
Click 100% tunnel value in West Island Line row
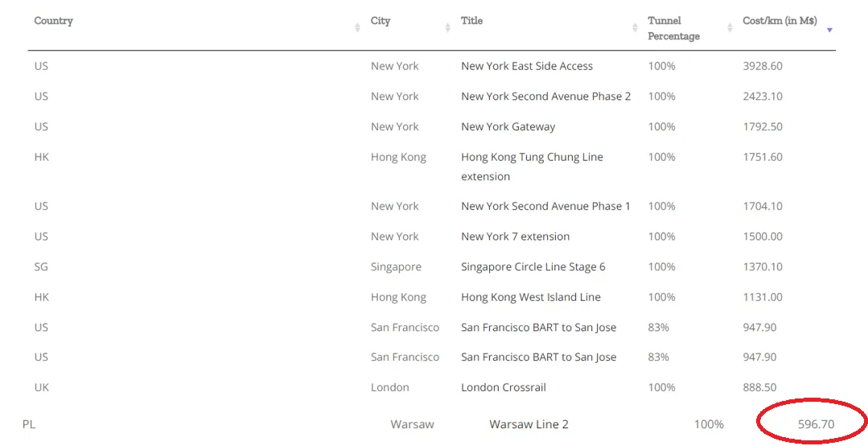pyautogui.click(x=661, y=298)
